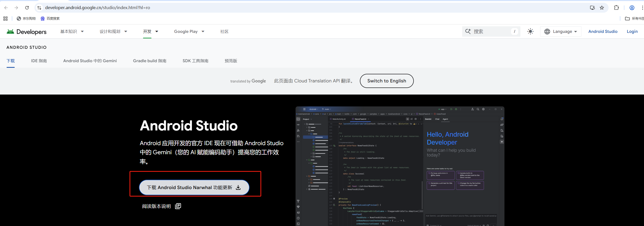This screenshot has width=644, height=226.
Task: Click the Login link
Action: click(632, 31)
